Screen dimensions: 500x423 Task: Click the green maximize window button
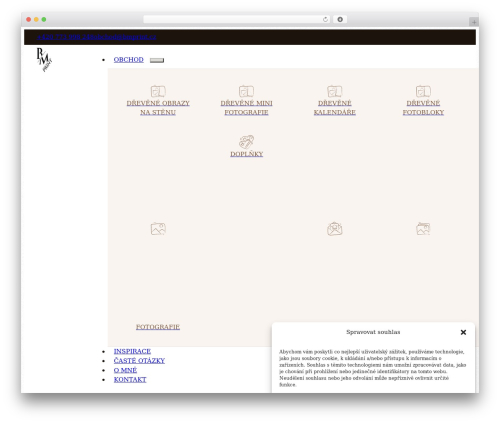coord(44,19)
